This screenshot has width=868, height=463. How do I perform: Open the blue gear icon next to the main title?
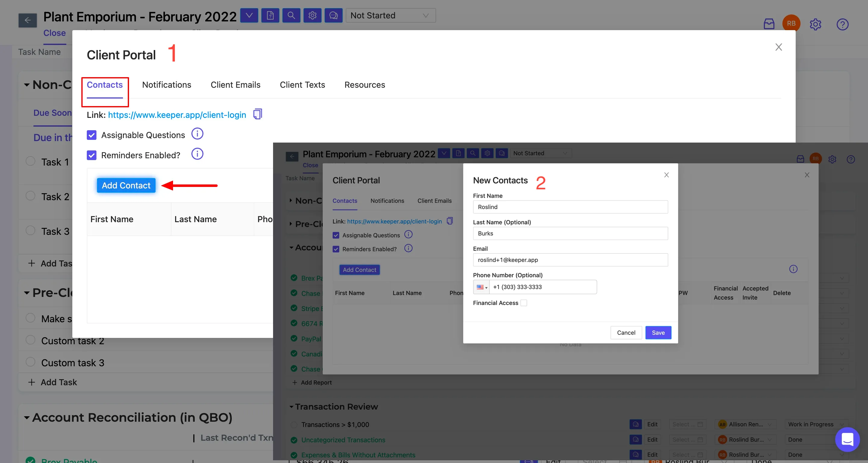(x=312, y=15)
